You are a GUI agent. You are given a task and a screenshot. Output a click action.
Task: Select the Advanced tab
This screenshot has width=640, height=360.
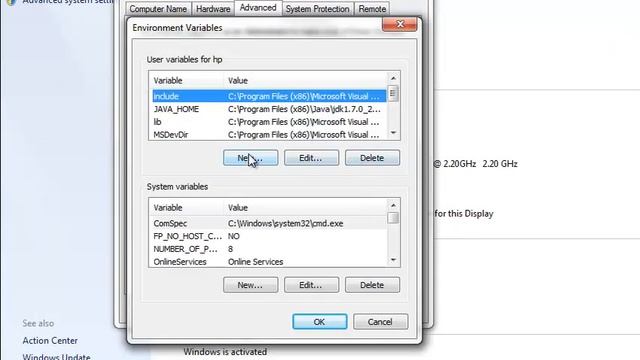click(258, 8)
